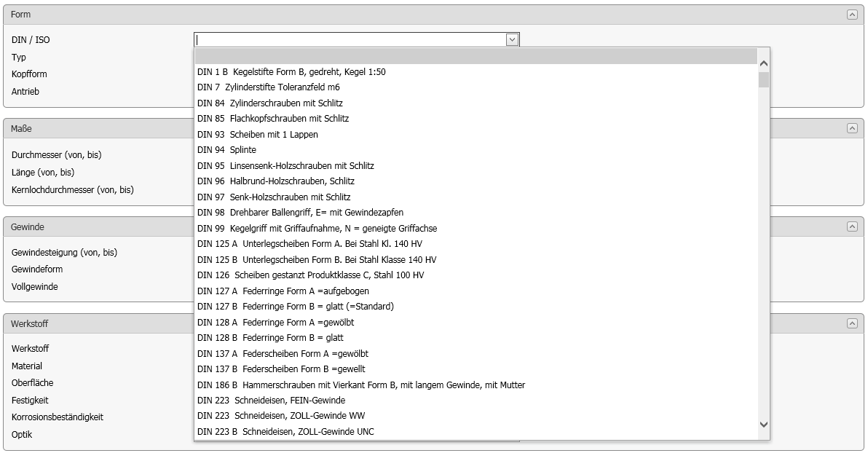
Task: Select DIN 93 Scheiben mit 1 Lappen
Action: pos(258,135)
